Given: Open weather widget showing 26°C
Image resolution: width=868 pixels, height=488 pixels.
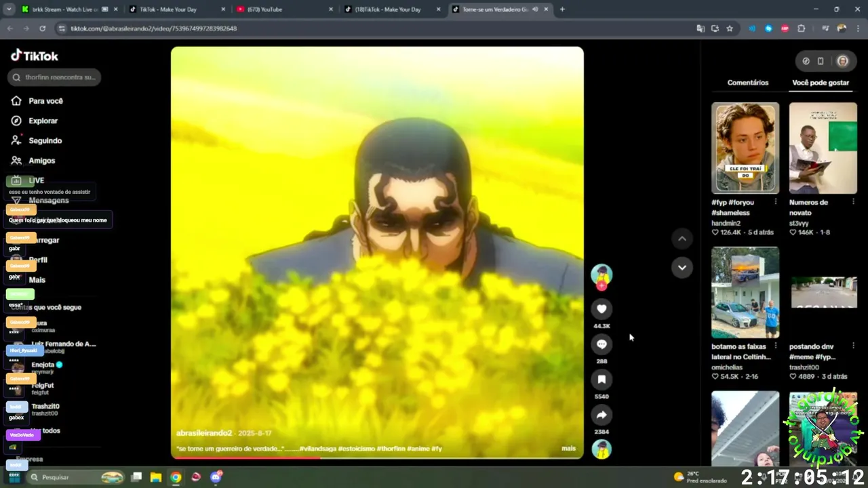Looking at the screenshot, I should click(700, 477).
